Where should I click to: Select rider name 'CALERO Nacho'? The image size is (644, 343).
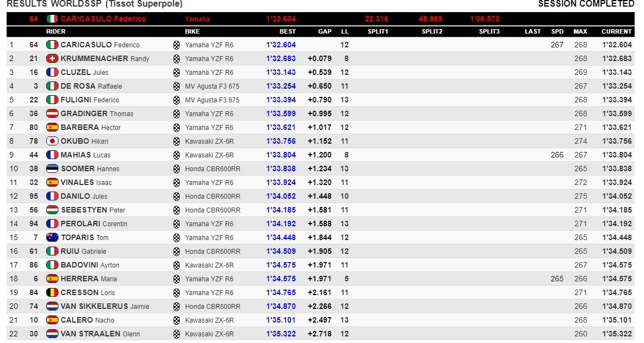tap(88, 320)
